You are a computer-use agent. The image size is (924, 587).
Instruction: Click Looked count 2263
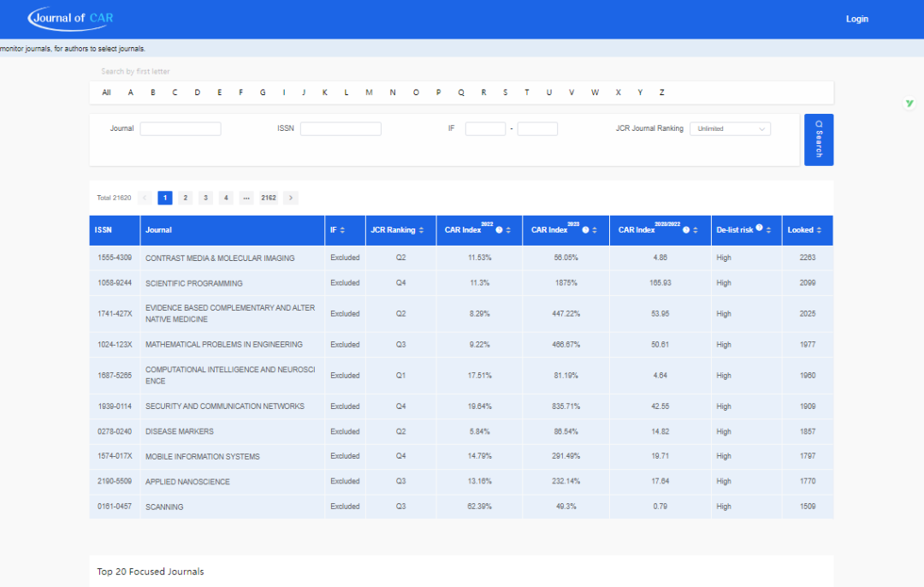pos(808,258)
